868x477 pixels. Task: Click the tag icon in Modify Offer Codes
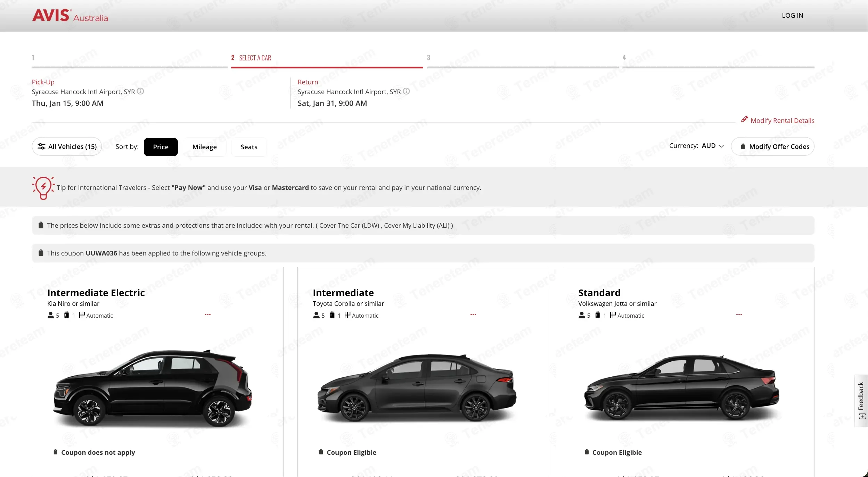[743, 147]
